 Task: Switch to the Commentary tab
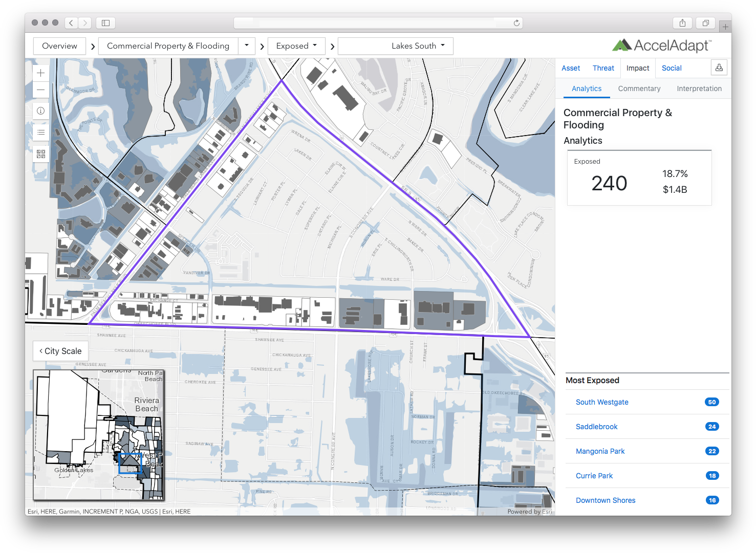coord(639,88)
